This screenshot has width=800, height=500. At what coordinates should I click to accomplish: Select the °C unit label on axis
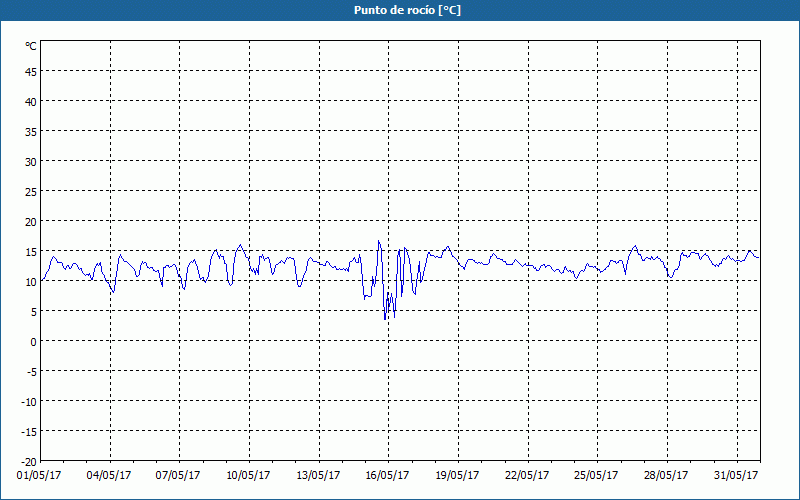31,46
